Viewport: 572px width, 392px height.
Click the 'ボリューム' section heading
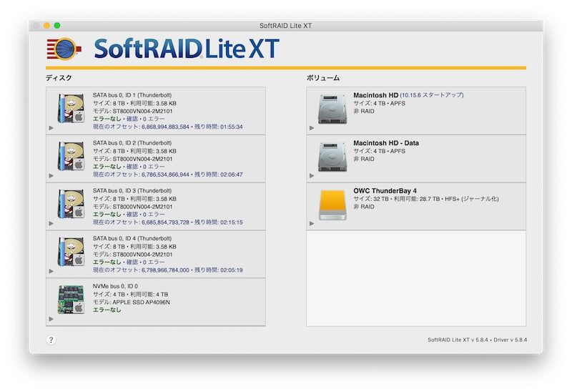tap(323, 78)
